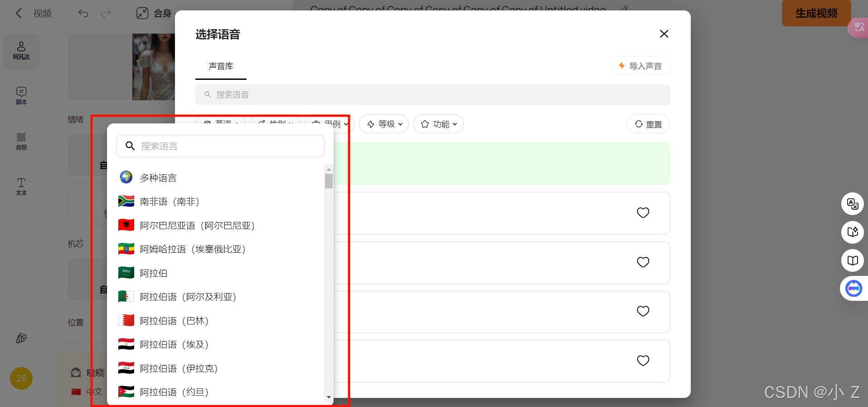Expand the 等级 filter dropdown
The height and width of the screenshot is (407, 868).
point(384,124)
